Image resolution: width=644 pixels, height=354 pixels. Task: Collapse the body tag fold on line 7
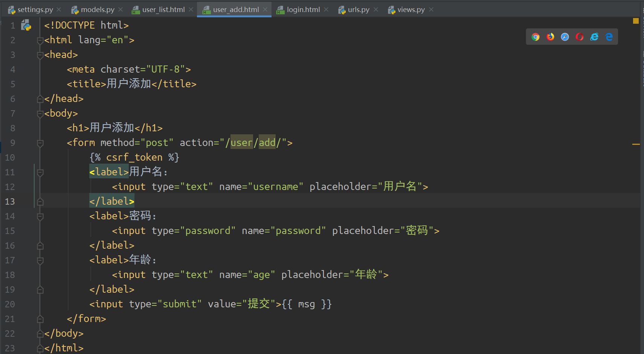pos(40,114)
